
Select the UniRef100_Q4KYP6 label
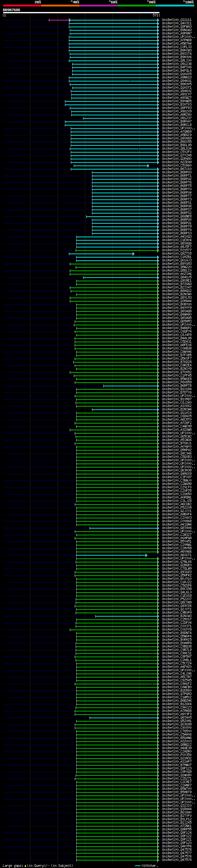(x=176, y=846)
